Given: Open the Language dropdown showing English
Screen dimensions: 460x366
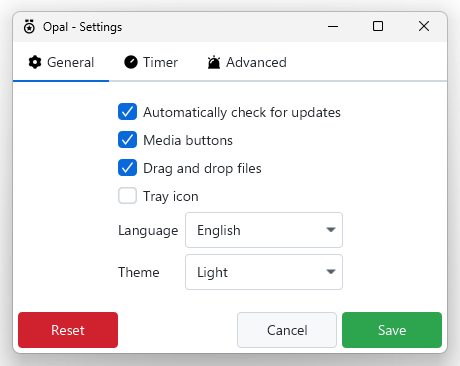Looking at the screenshot, I should 264,230.
